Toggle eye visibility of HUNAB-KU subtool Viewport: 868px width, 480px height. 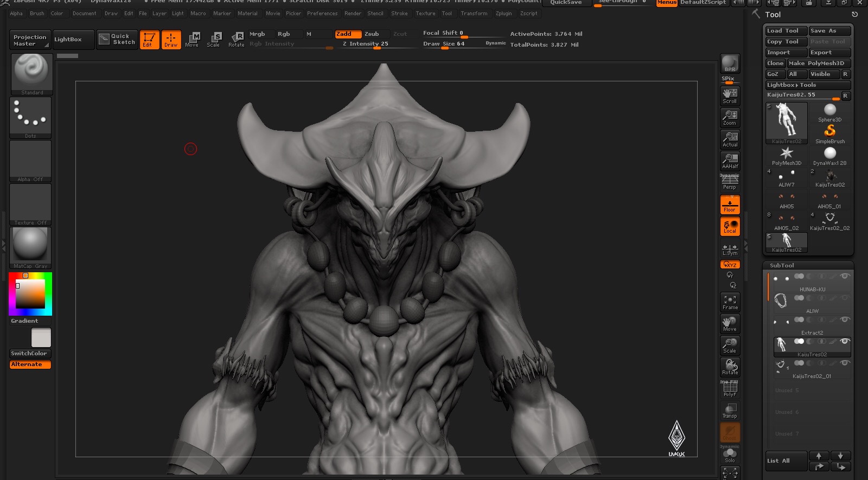point(844,276)
